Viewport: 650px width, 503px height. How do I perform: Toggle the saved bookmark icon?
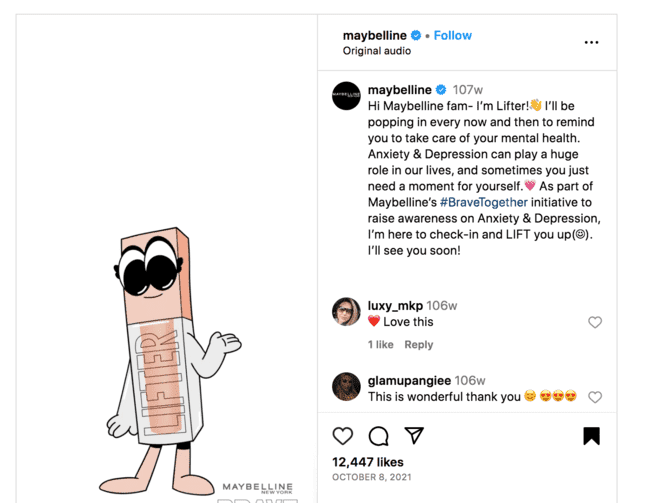pos(591,436)
